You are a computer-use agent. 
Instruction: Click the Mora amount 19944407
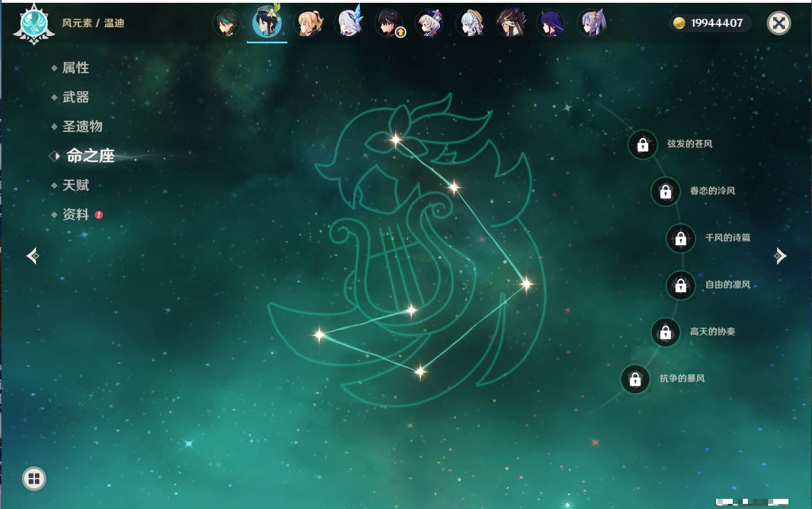[717, 23]
